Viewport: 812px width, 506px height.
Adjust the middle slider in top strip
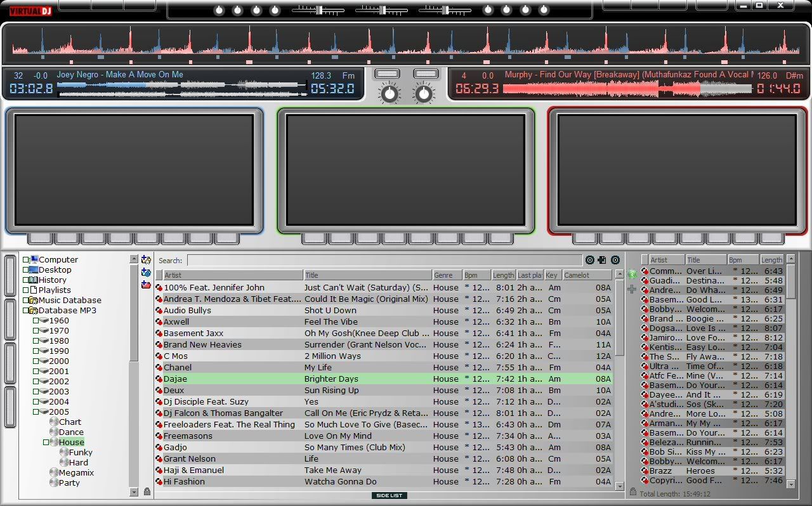pos(381,10)
